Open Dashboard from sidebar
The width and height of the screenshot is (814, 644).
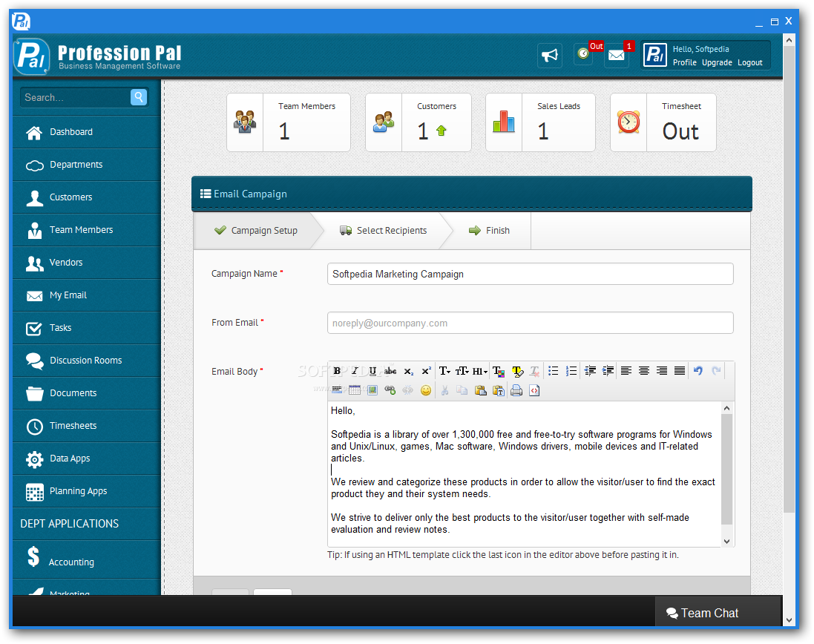point(86,132)
